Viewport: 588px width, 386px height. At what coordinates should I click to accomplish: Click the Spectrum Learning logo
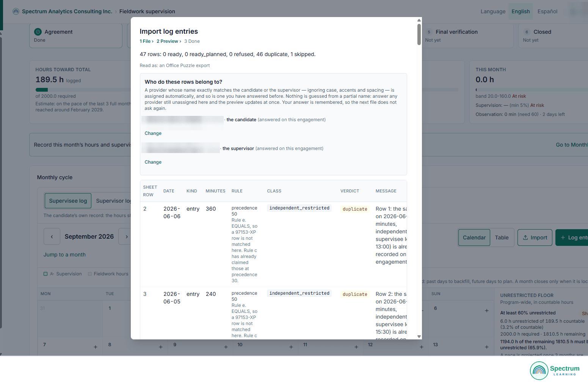click(555, 370)
